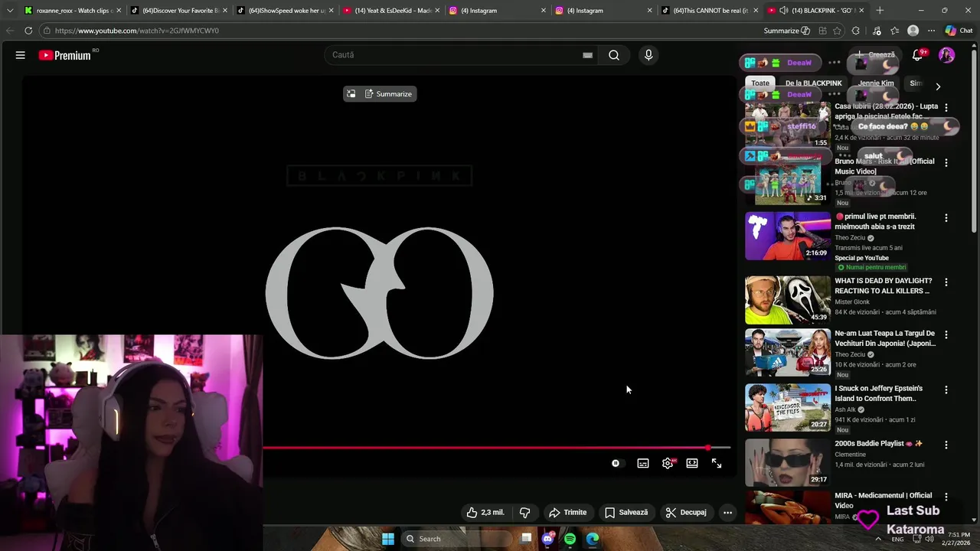The width and height of the screenshot is (980, 551).
Task: Click the Caută search field
Action: [456, 55]
